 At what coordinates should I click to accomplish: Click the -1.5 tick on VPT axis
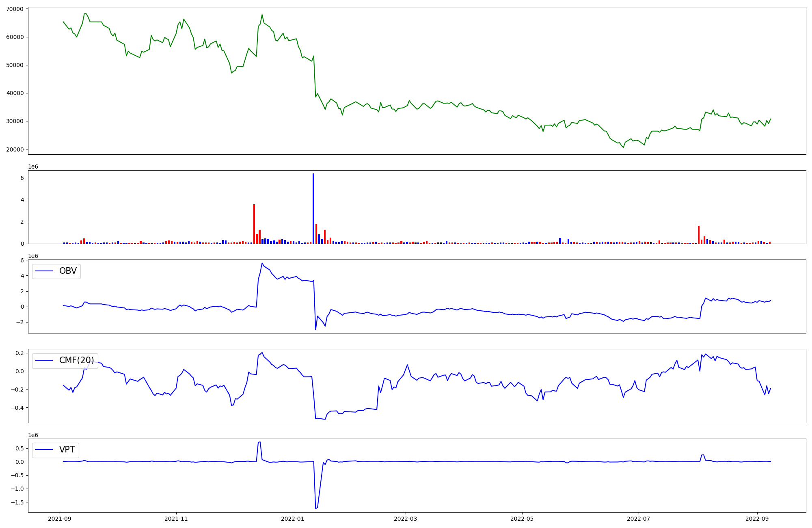18,502
